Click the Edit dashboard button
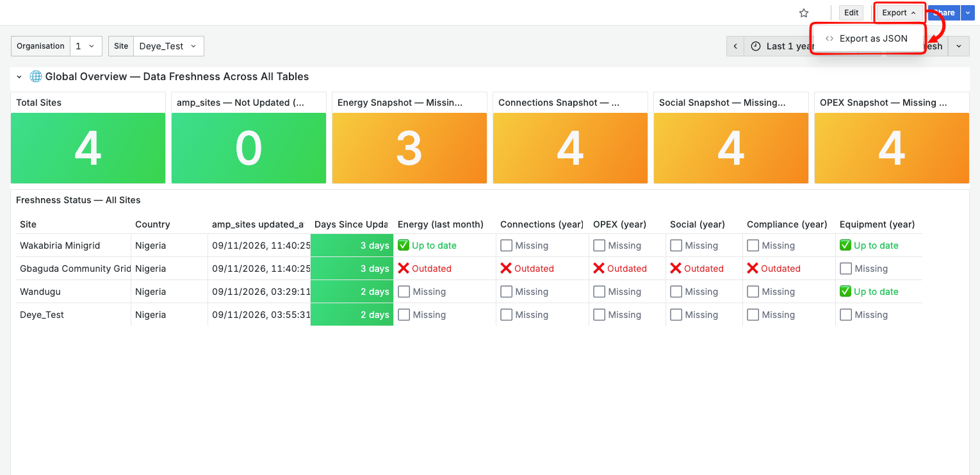 click(x=851, y=13)
